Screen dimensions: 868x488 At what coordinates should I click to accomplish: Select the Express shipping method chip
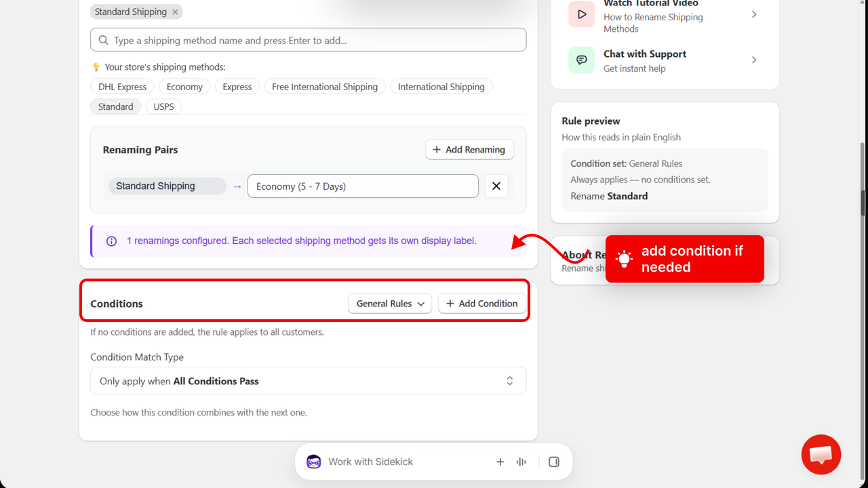coord(237,87)
